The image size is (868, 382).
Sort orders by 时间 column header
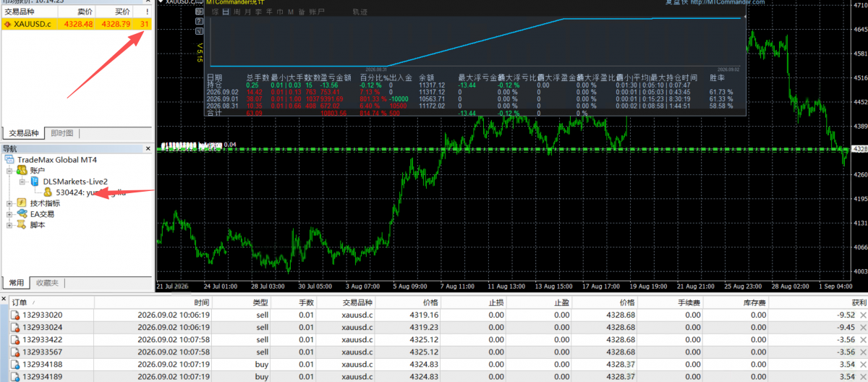pyautogui.click(x=201, y=302)
